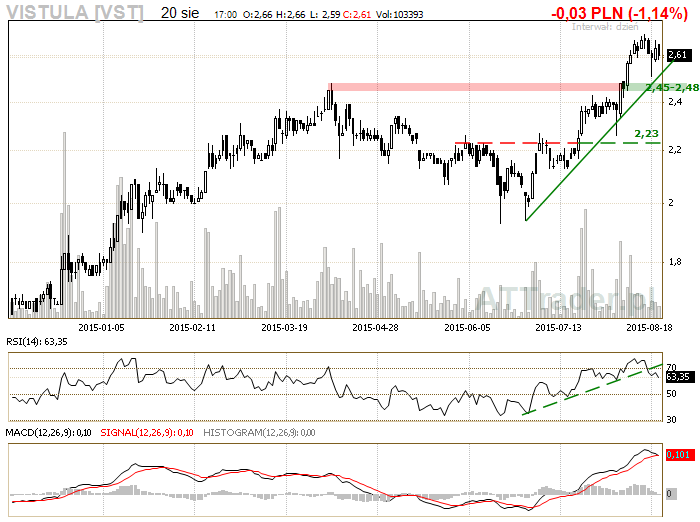Click the price change -0,03 PLN (-1,14%)
Image resolution: width=700 pixels, height=522 pixels.
620,13
